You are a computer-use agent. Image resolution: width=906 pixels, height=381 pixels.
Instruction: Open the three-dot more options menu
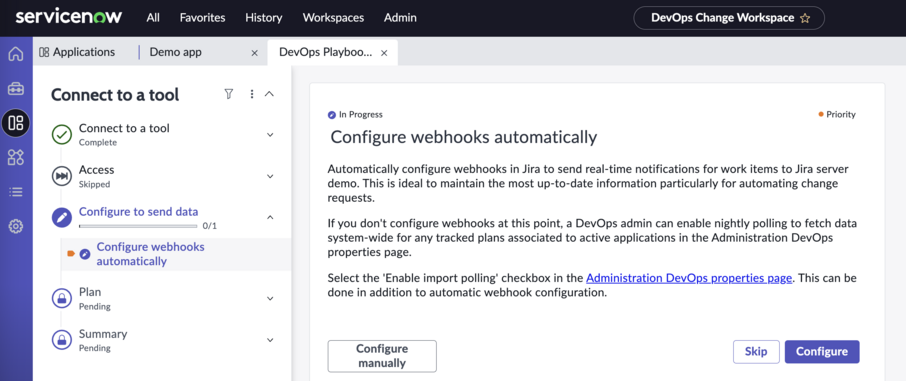(251, 94)
